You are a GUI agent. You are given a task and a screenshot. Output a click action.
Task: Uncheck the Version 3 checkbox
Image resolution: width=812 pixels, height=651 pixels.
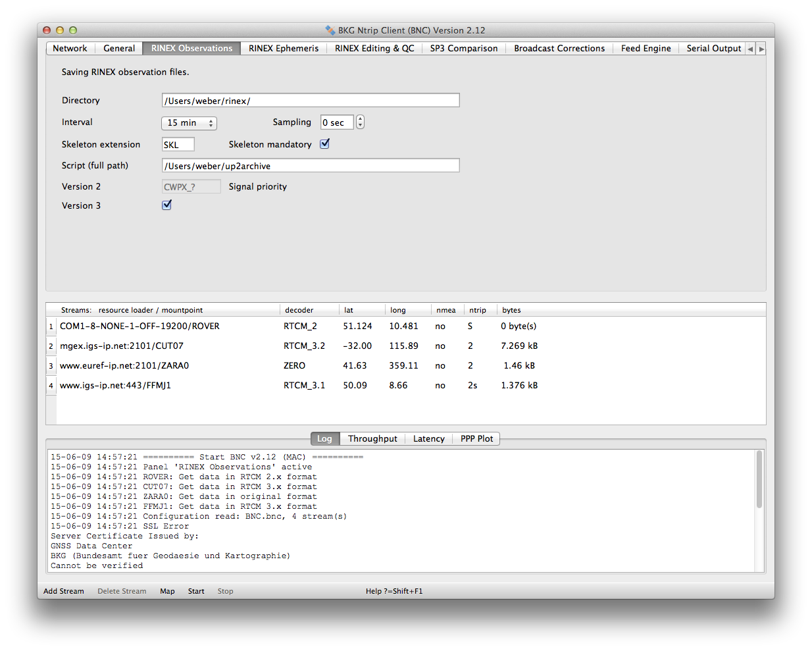point(166,205)
